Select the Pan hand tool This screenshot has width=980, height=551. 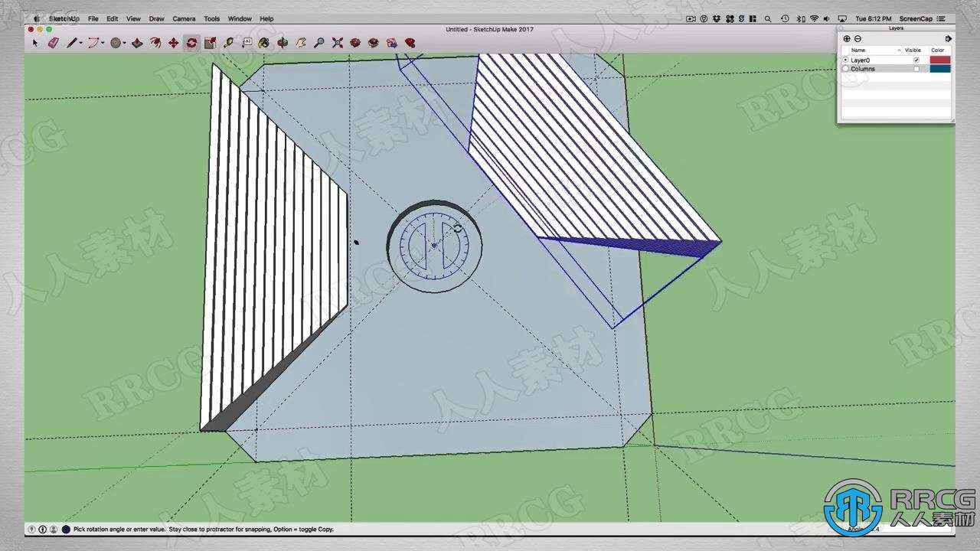[x=300, y=43]
